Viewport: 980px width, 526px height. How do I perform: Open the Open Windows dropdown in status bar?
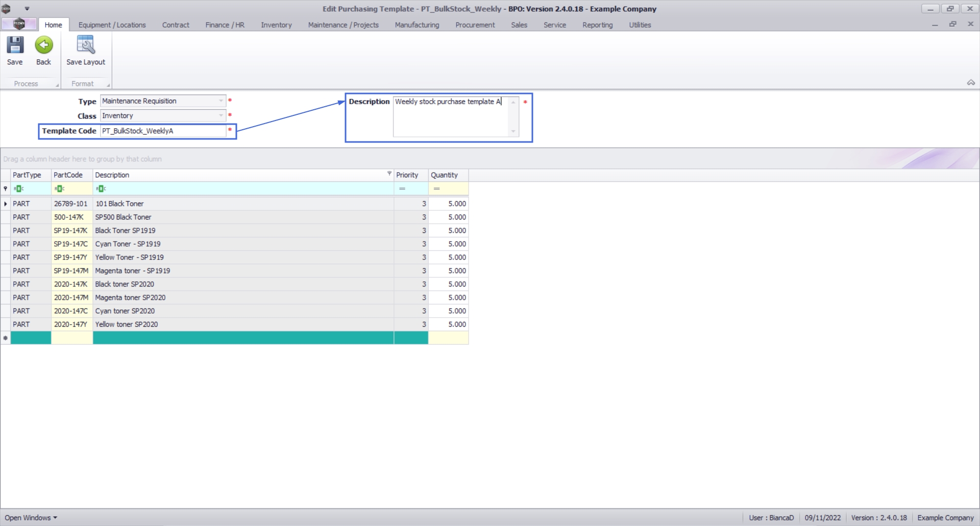(31, 518)
